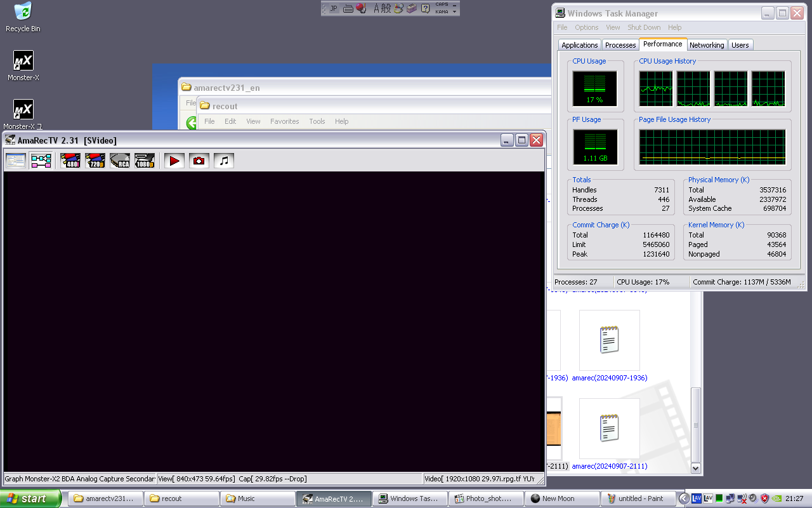812x508 pixels.
Task: Select the 720p input preset icon
Action: pos(95,161)
